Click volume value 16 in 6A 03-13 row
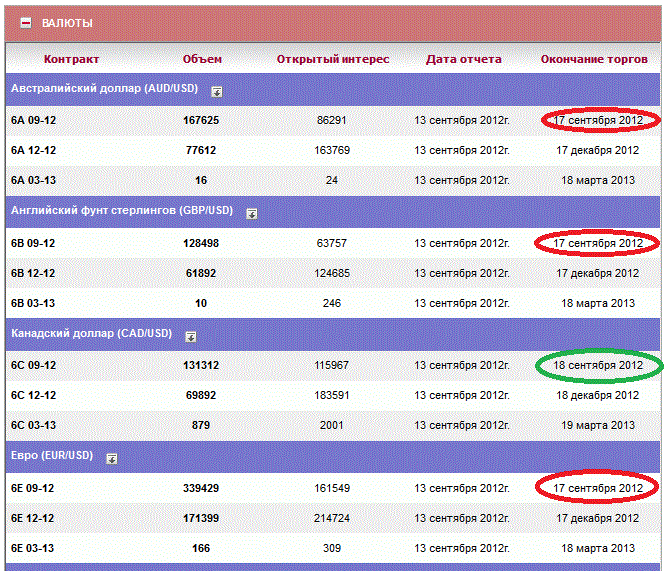This screenshot has width=667, height=571. [201, 180]
